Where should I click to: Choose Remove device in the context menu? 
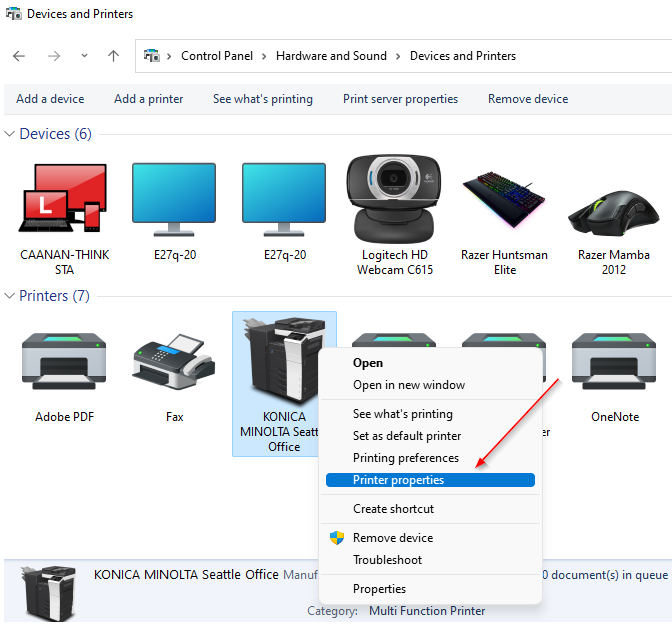point(430,538)
